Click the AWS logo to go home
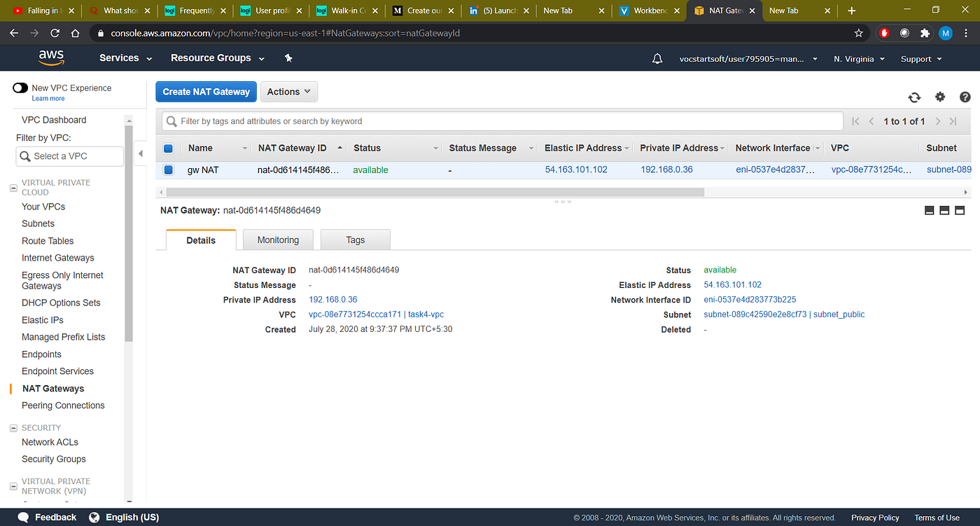Image resolution: width=980 pixels, height=526 pixels. click(51, 58)
